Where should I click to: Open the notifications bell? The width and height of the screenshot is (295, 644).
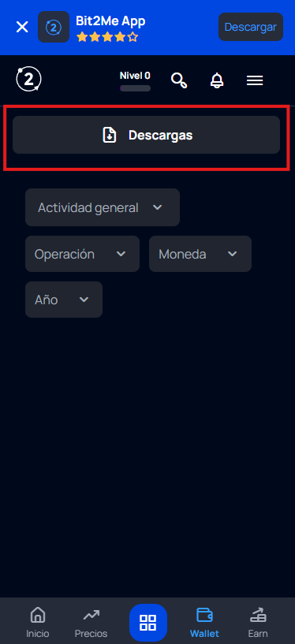pyautogui.click(x=217, y=80)
